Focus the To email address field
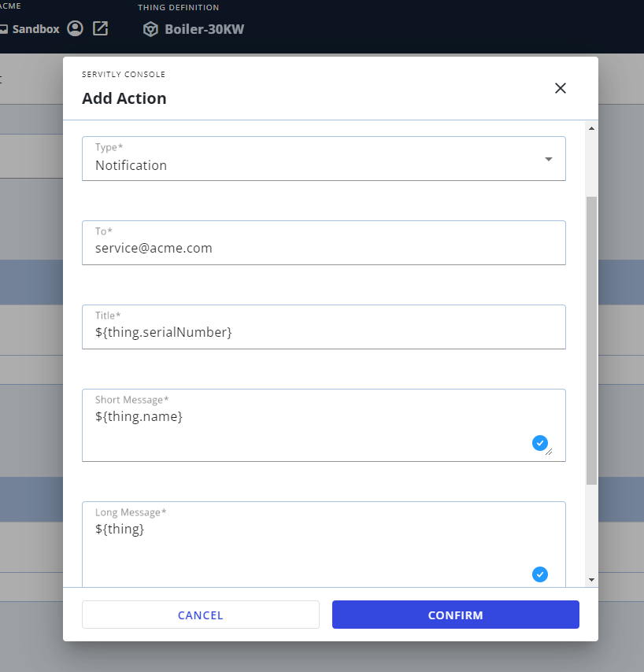644x672 pixels. click(324, 242)
